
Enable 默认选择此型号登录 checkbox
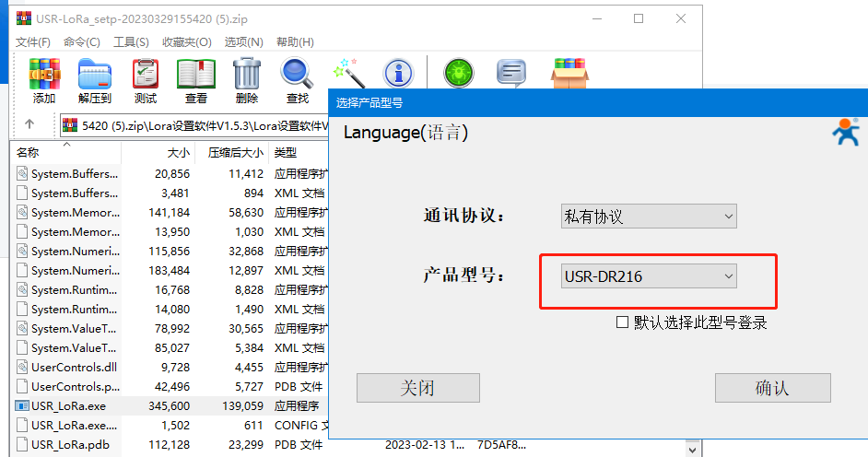(622, 322)
